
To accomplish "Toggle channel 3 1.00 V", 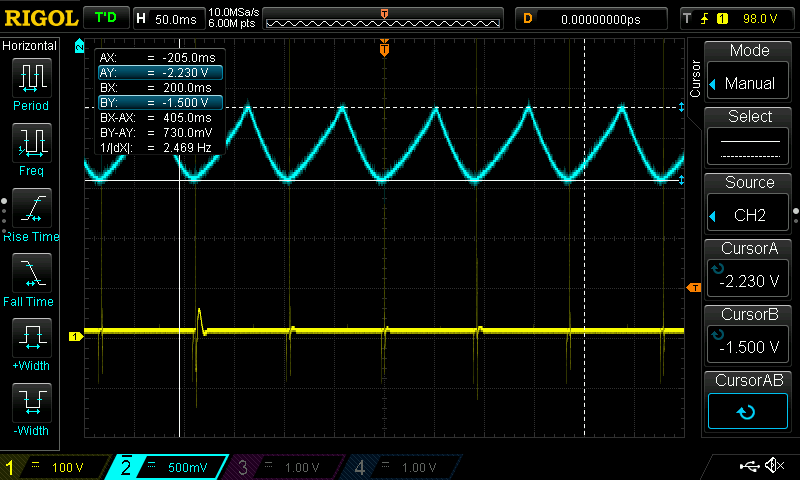I will click(286, 467).
